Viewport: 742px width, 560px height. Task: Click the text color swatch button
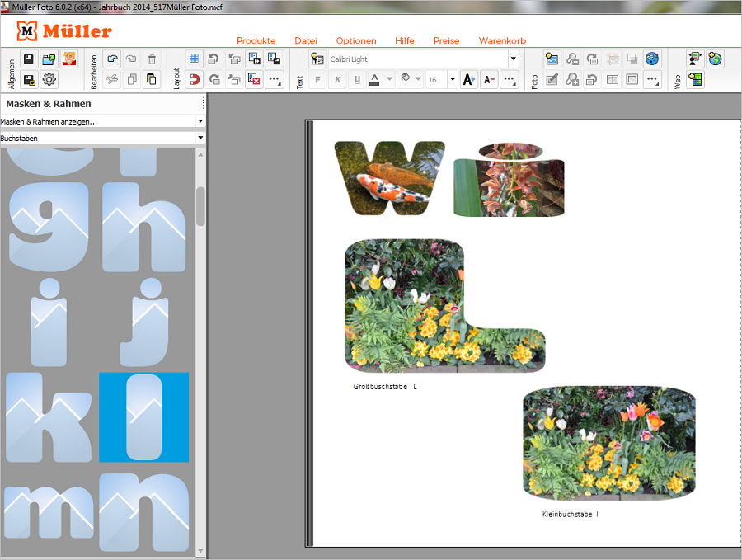pyautogui.click(x=375, y=79)
